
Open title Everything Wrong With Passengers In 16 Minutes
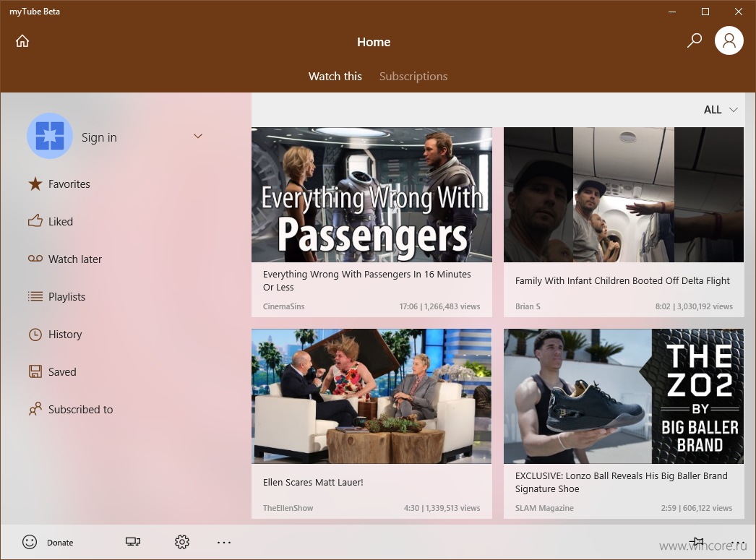tap(367, 280)
